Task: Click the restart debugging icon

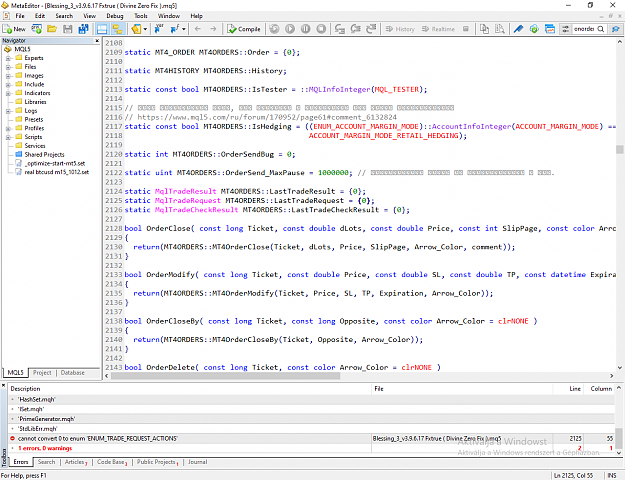Action: tap(274, 29)
